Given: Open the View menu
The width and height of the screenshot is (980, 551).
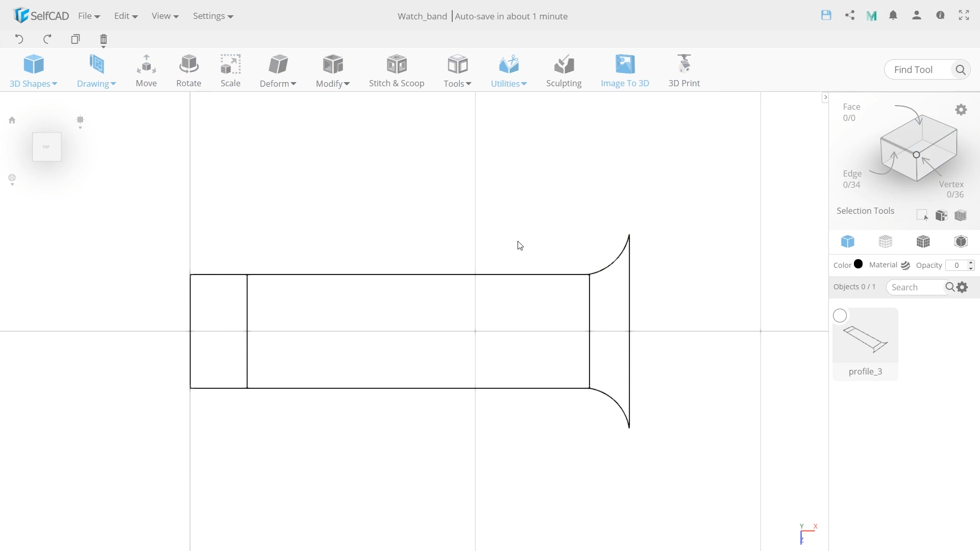Looking at the screenshot, I should click(165, 16).
